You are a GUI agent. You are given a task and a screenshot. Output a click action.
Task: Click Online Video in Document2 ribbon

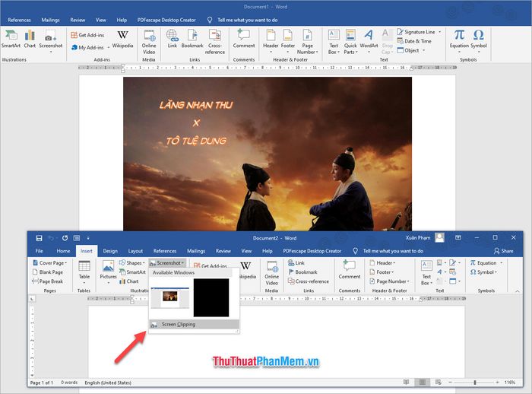272,274
